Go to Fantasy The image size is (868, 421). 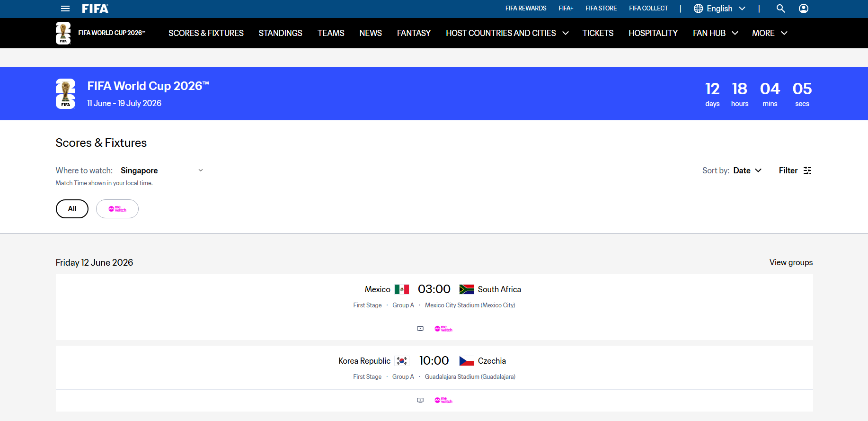[414, 33]
